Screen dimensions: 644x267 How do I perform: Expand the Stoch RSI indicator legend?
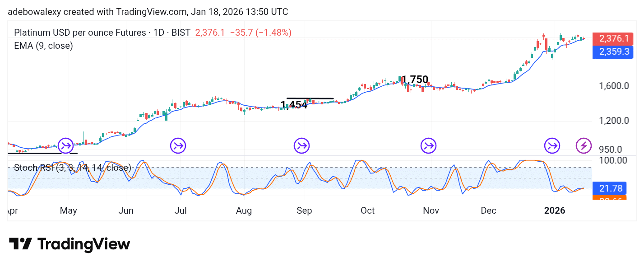click(x=72, y=168)
